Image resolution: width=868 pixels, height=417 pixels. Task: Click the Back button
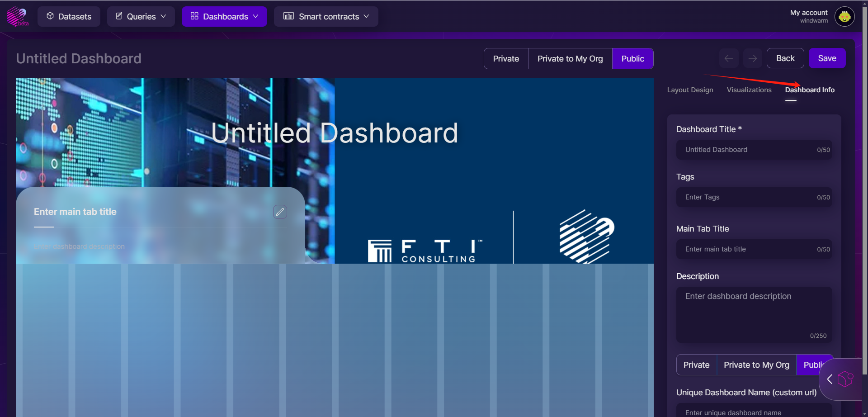[785, 58]
